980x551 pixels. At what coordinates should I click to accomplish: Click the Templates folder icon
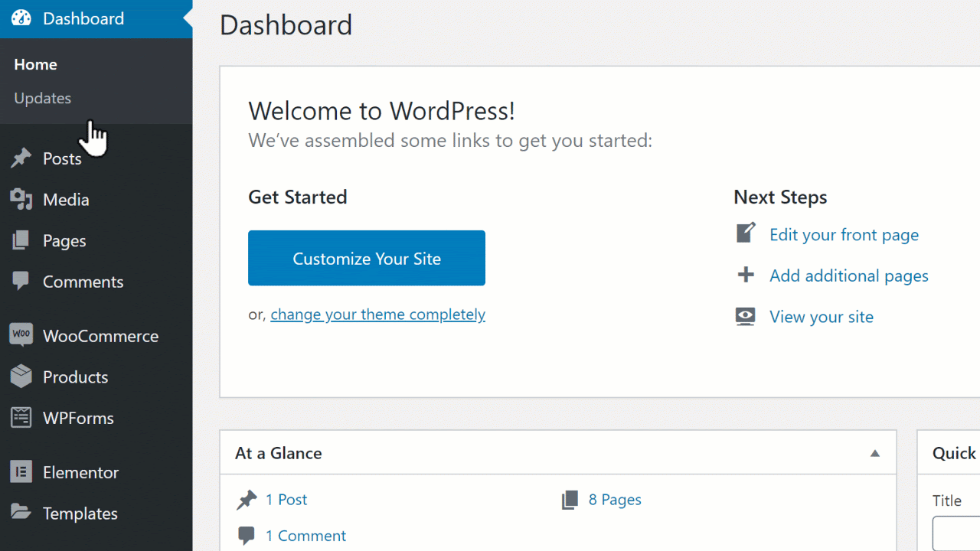tap(21, 513)
